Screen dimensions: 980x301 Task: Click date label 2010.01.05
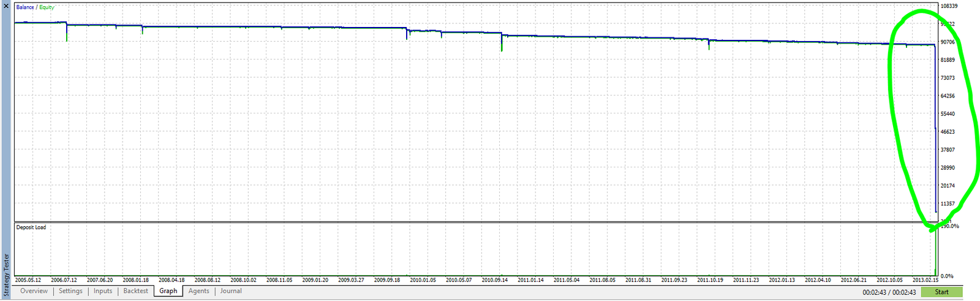click(423, 280)
